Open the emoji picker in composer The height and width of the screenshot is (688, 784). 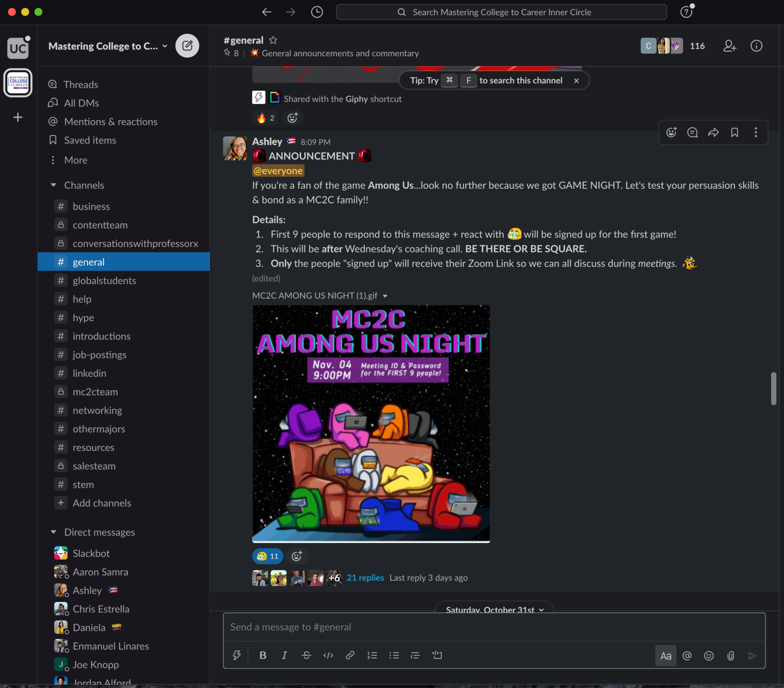point(709,656)
